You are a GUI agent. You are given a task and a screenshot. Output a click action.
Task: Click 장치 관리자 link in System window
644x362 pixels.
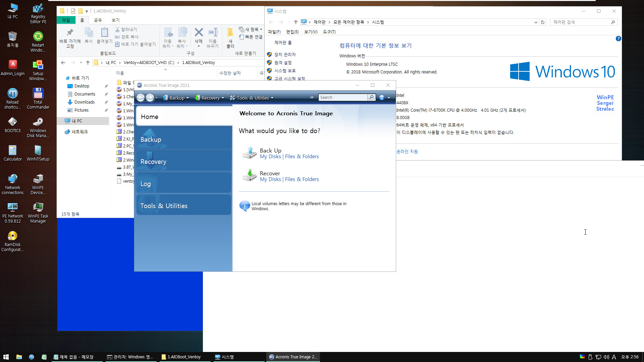coord(285,55)
